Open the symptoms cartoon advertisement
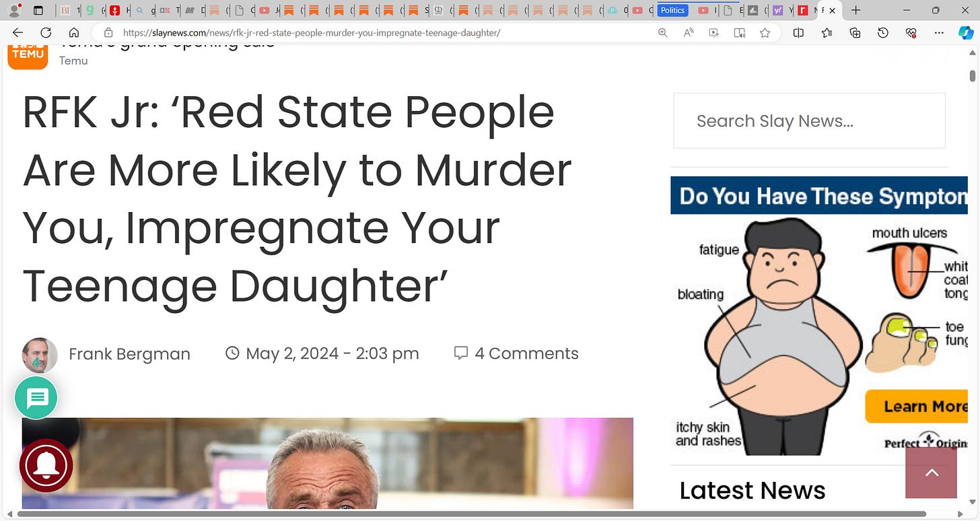This screenshot has height=521, width=980. tap(819, 316)
